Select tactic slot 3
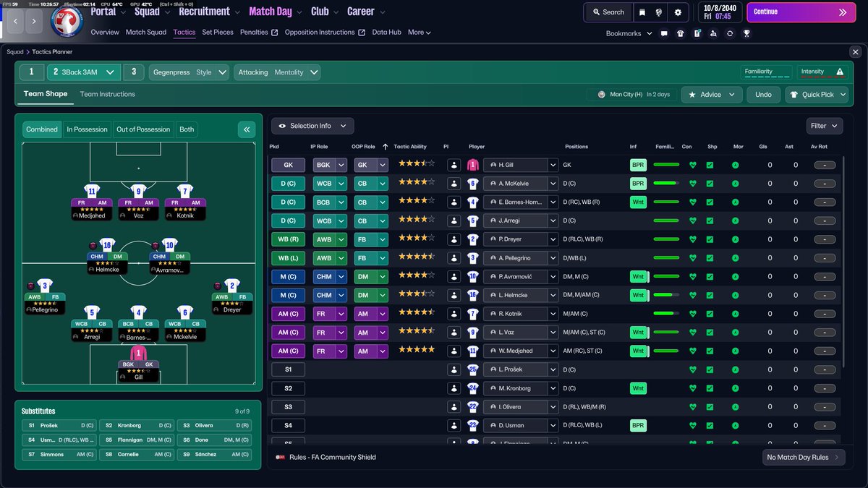This screenshot has width=868, height=488. pyautogui.click(x=133, y=72)
